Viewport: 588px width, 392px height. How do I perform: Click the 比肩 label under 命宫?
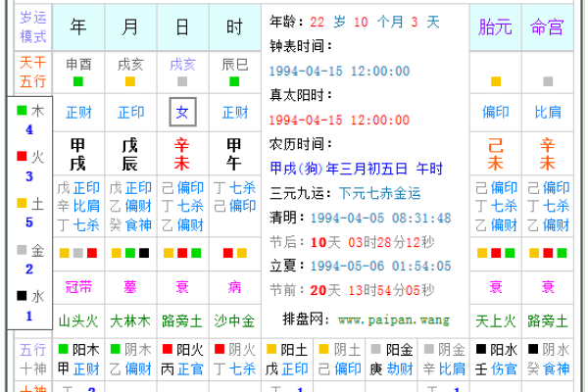[548, 112]
